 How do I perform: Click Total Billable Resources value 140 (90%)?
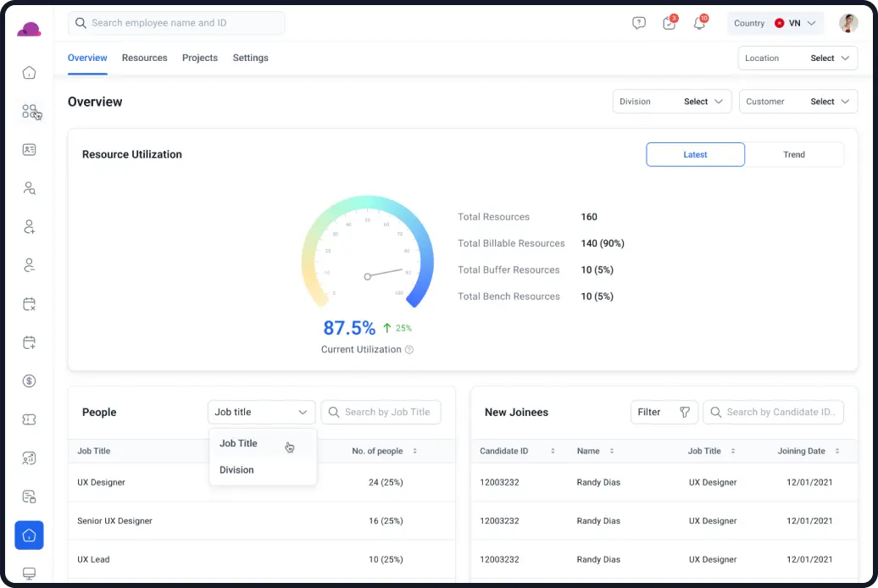coord(603,243)
